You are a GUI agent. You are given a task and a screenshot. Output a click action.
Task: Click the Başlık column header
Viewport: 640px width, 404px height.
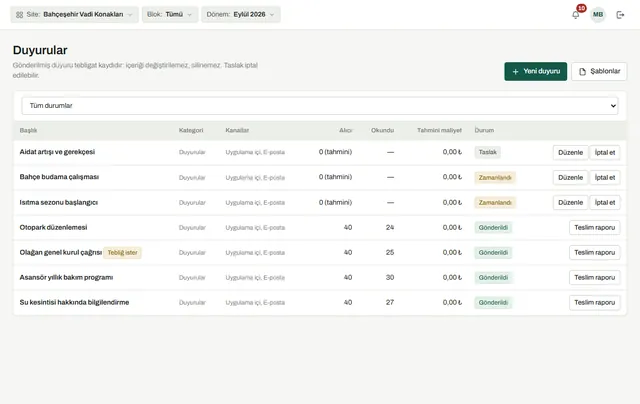28,130
